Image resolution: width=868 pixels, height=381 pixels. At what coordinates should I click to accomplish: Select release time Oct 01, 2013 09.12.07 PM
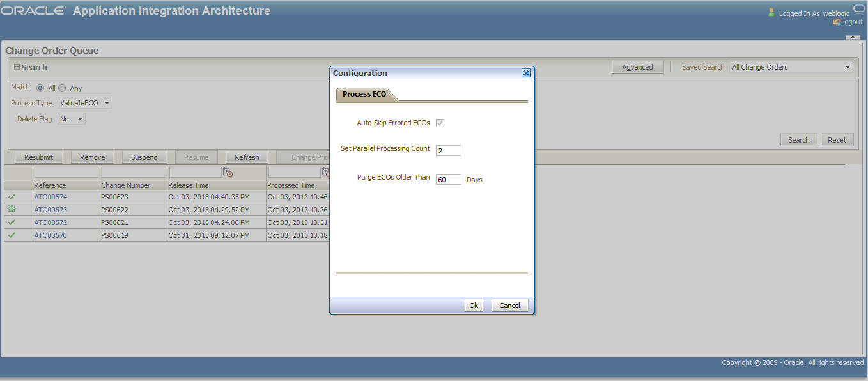point(216,235)
